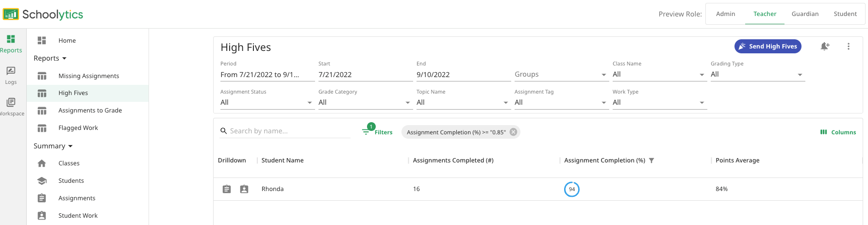Open Rhonda's student drilldown badge icon

[x=244, y=189]
